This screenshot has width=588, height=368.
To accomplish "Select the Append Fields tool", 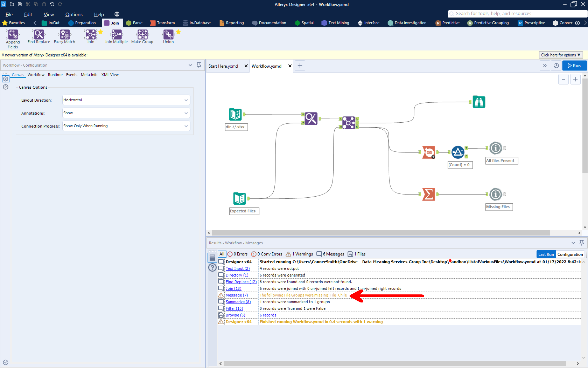I will [13, 36].
